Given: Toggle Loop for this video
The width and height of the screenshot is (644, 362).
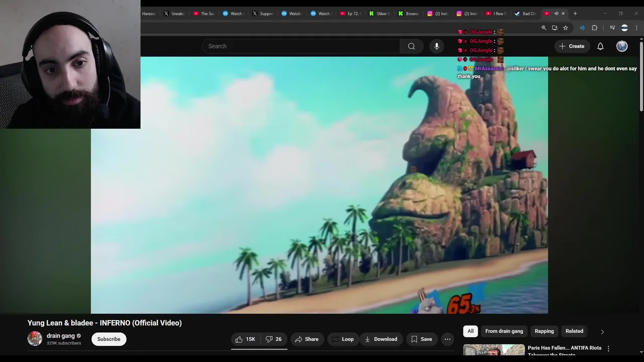Looking at the screenshot, I should (343, 339).
